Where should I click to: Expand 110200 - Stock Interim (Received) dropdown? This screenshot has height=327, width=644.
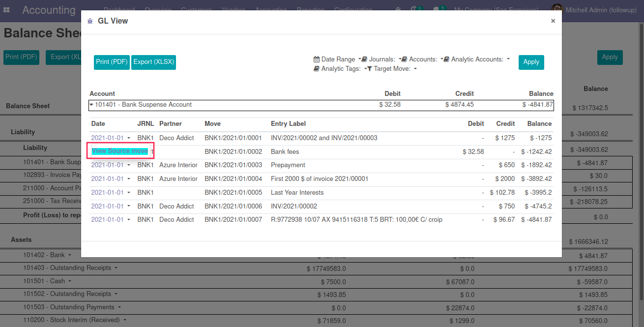125,320
